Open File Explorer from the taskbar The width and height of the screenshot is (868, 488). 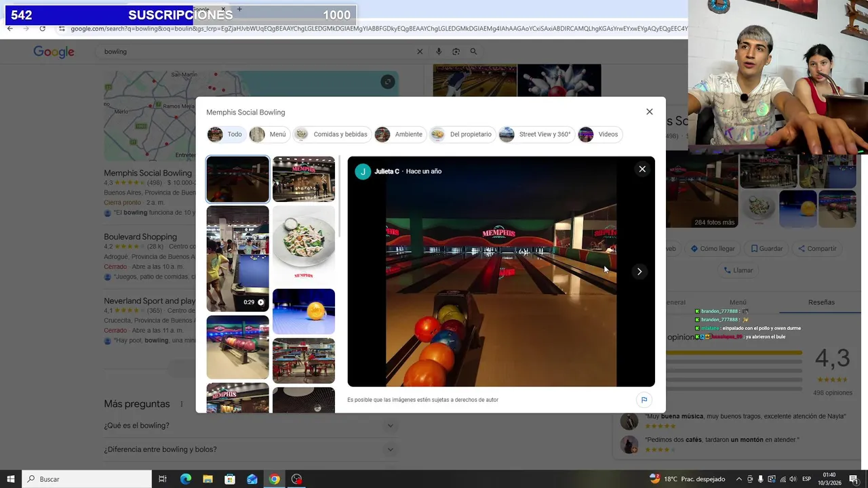coord(208,479)
